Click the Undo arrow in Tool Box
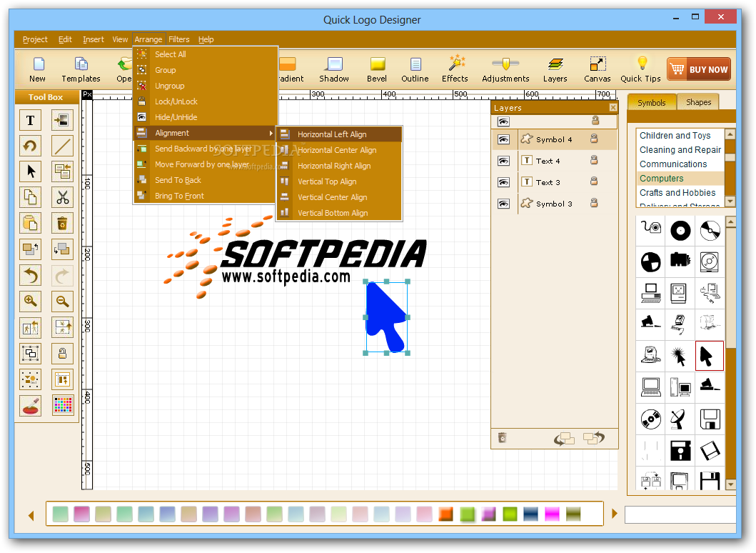Screen dimensions: 756x553 (x=31, y=276)
